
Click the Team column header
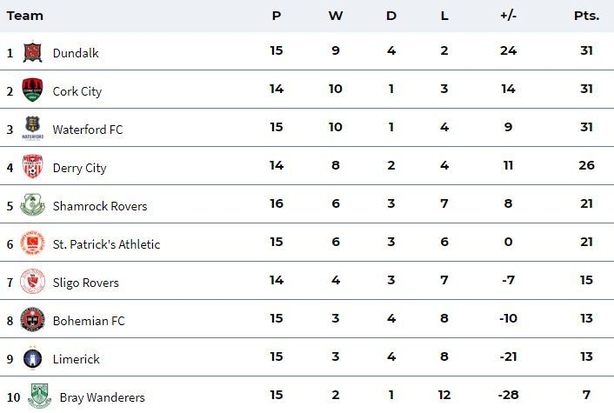[25, 16]
